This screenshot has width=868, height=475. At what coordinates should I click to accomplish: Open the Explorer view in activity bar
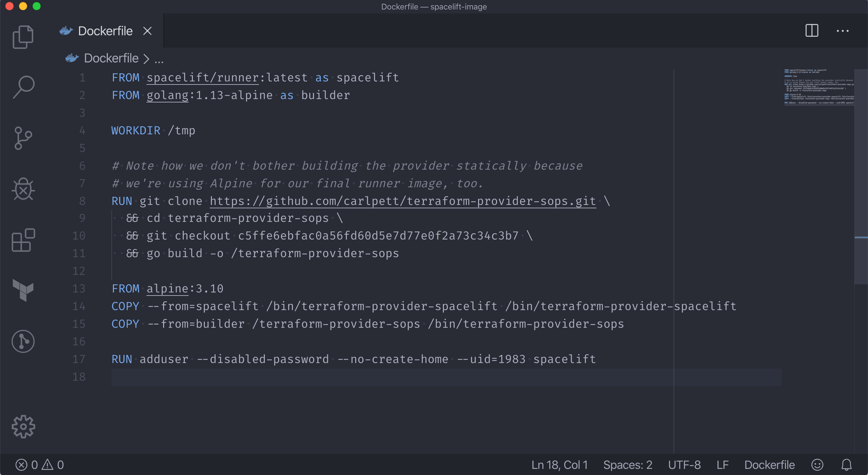pyautogui.click(x=23, y=37)
